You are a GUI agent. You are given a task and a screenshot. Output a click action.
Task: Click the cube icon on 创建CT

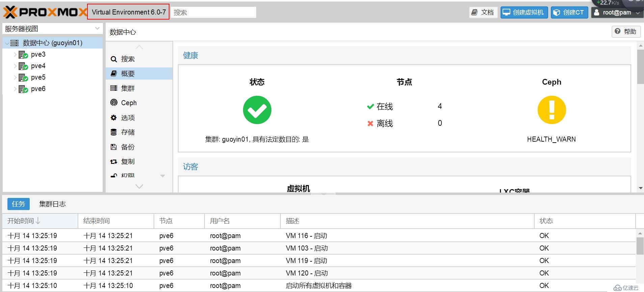(557, 12)
